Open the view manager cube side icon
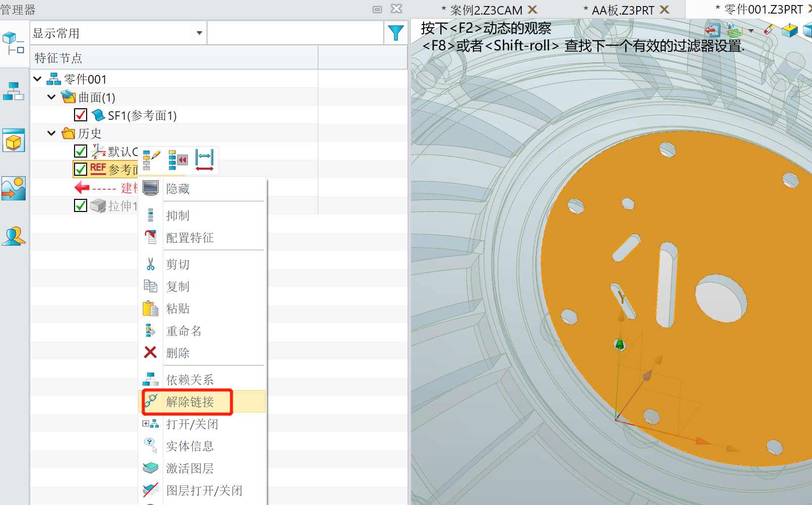Screen dimensions: 812x505 pos(14,140)
